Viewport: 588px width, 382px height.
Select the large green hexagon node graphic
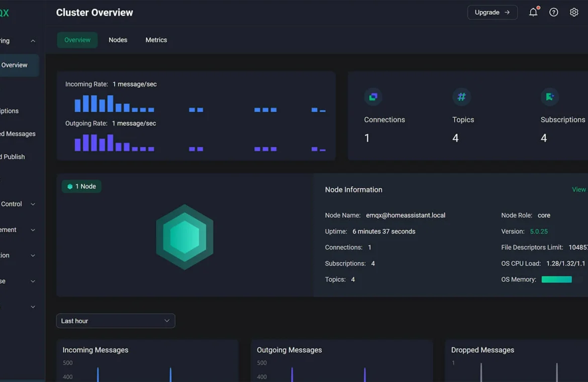(184, 237)
